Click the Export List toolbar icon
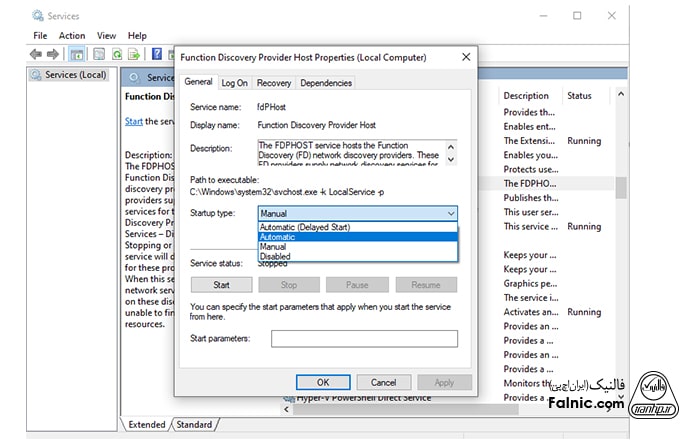Viewport: 694px width, 443px height. point(135,54)
